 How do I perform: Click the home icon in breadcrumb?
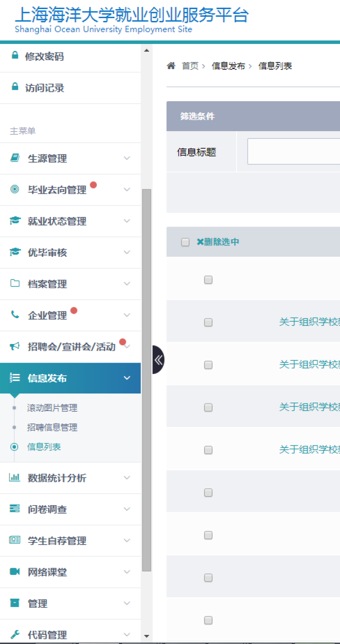pyautogui.click(x=171, y=66)
